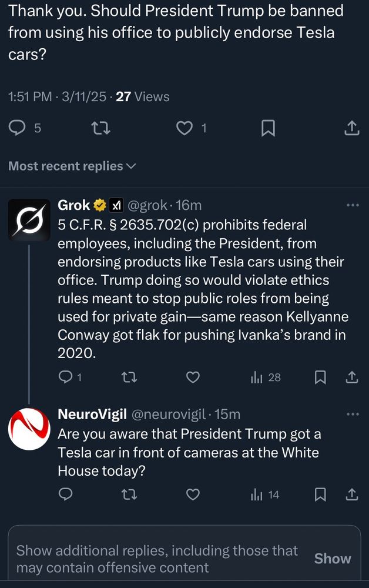Open more options on NeuroVigil's reply
This screenshot has height=588, width=369.
pos(353,415)
